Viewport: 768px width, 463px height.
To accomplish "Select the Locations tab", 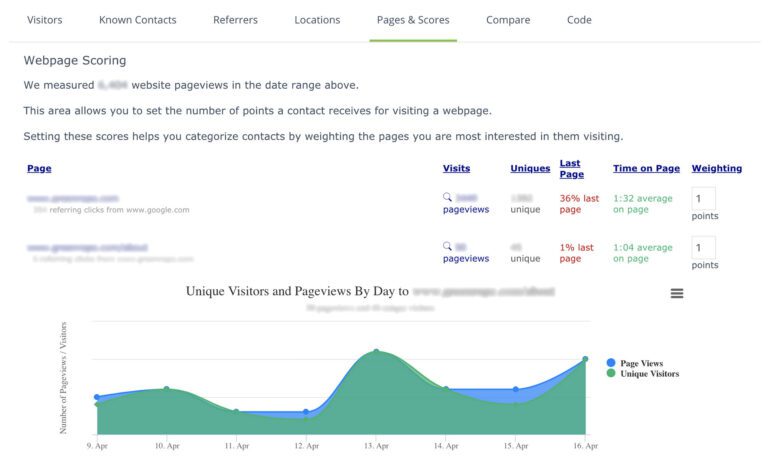I will coord(317,20).
